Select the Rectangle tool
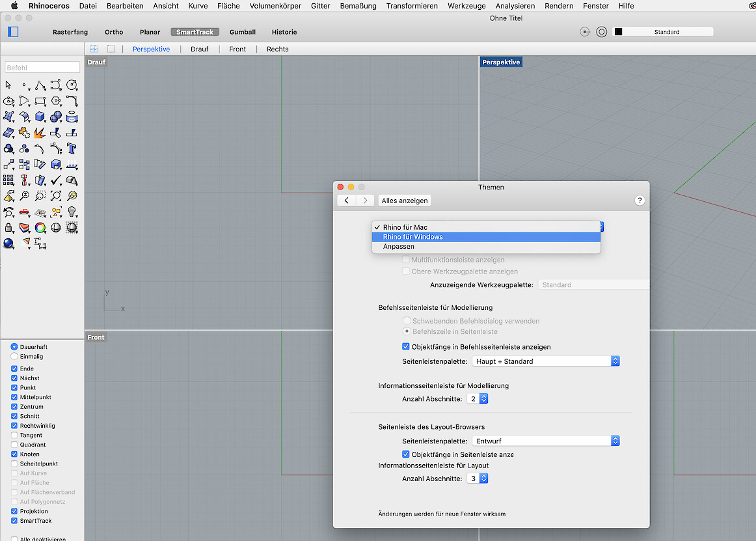The width and height of the screenshot is (756, 541). 40,102
